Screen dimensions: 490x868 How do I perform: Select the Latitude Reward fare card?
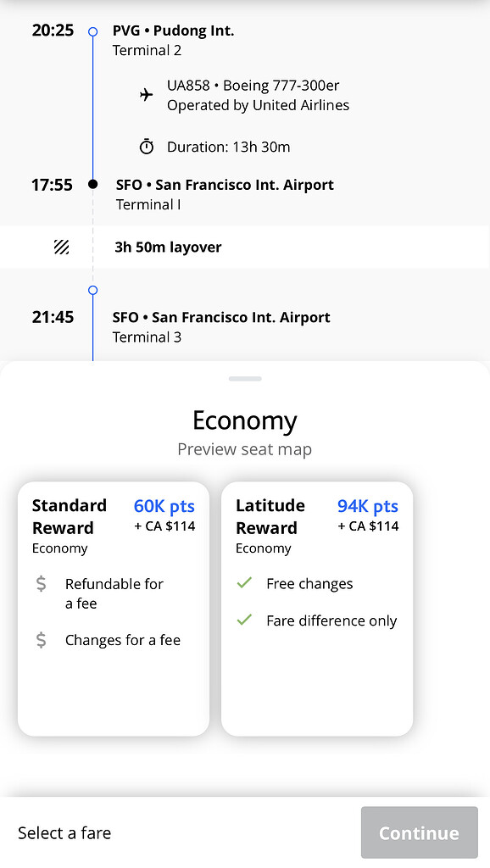coord(316,608)
